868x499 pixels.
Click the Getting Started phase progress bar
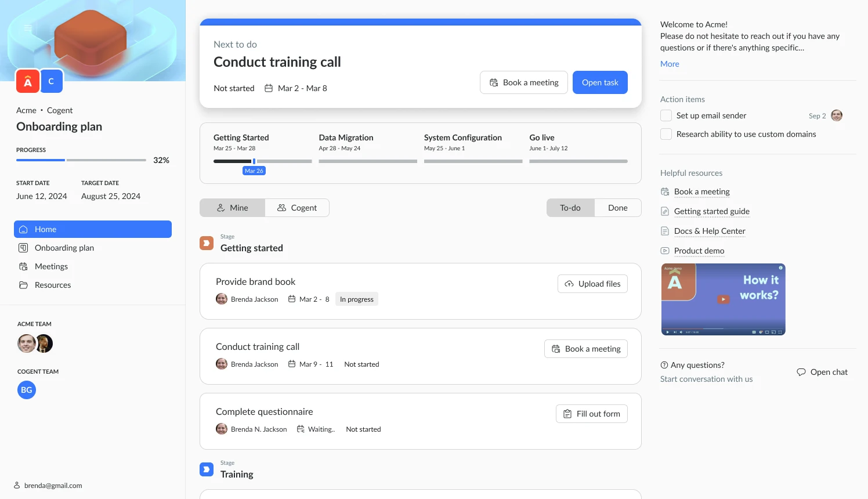coord(263,161)
